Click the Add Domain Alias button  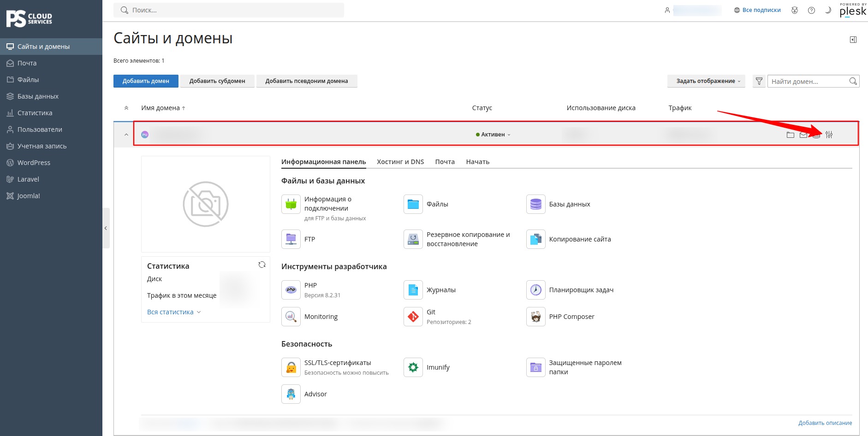point(307,81)
